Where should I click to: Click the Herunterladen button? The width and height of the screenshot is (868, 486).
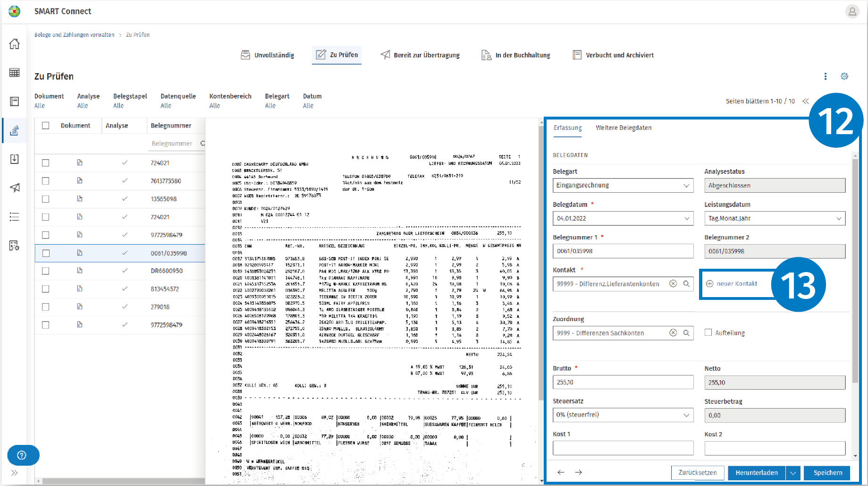[x=757, y=473]
